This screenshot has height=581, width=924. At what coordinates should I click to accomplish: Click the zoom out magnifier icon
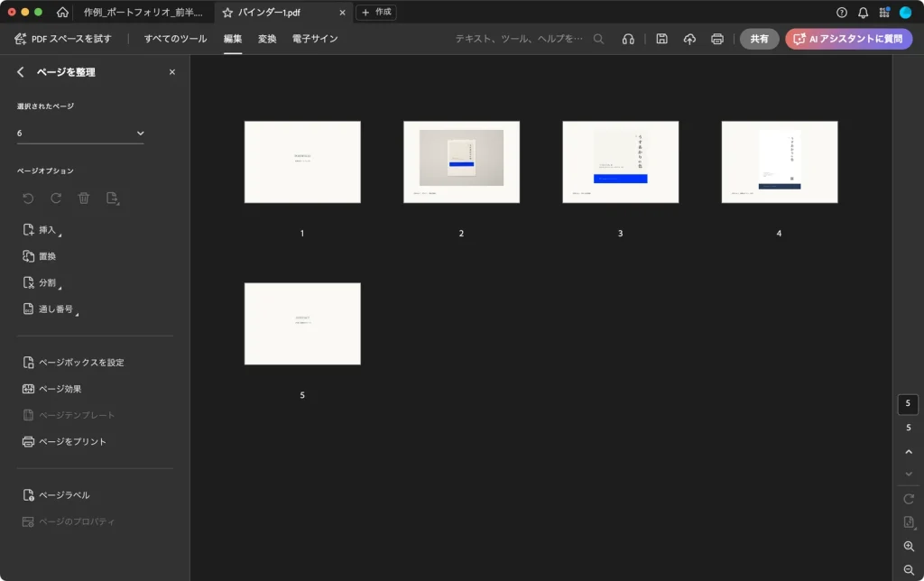pyautogui.click(x=909, y=570)
